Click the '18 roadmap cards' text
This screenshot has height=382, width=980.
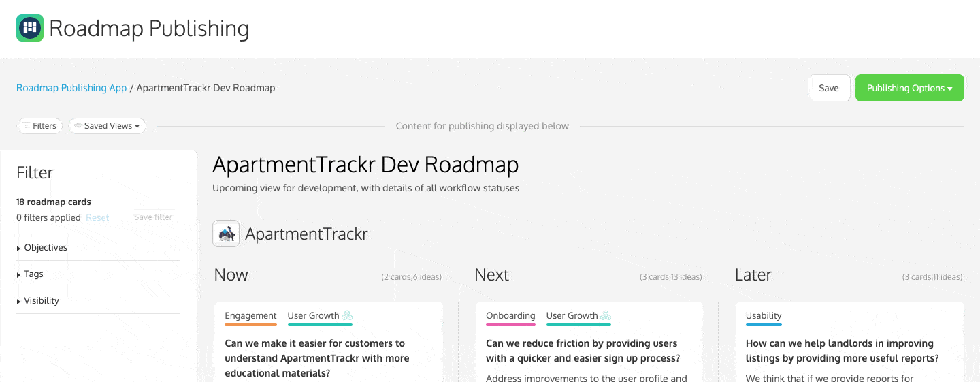54,202
